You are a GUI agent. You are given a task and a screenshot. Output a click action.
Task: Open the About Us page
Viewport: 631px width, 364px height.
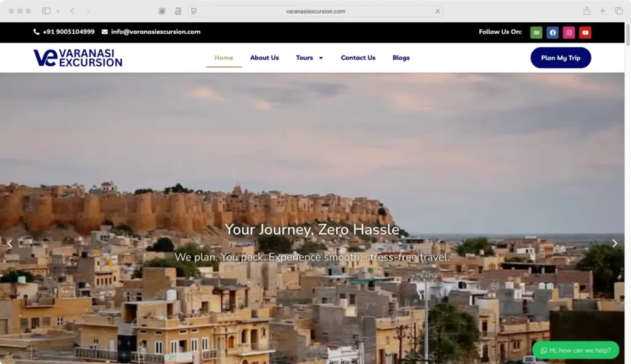pyautogui.click(x=264, y=57)
